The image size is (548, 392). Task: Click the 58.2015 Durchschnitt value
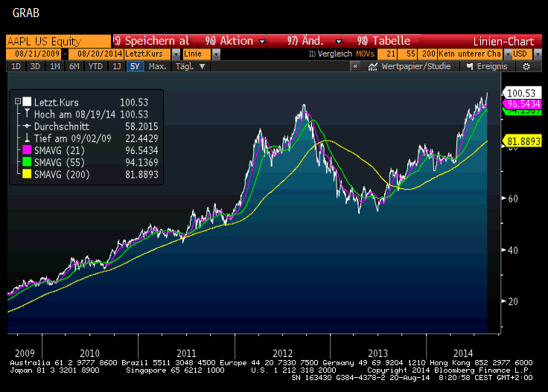(141, 126)
